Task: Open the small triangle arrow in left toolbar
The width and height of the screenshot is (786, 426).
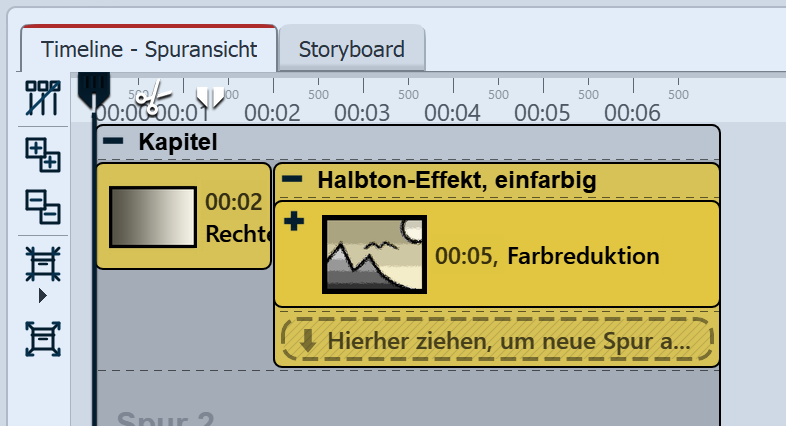Action: 42,296
